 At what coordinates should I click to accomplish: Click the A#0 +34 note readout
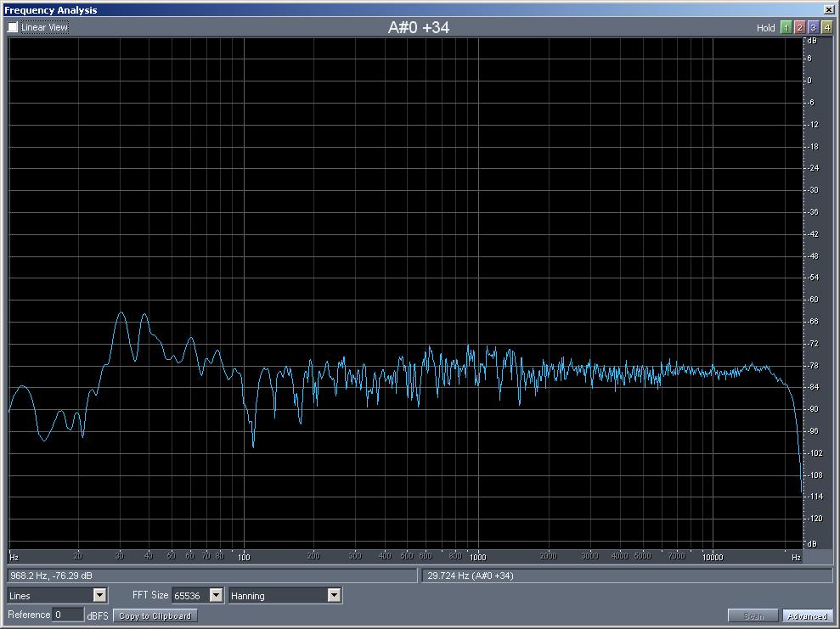419,27
